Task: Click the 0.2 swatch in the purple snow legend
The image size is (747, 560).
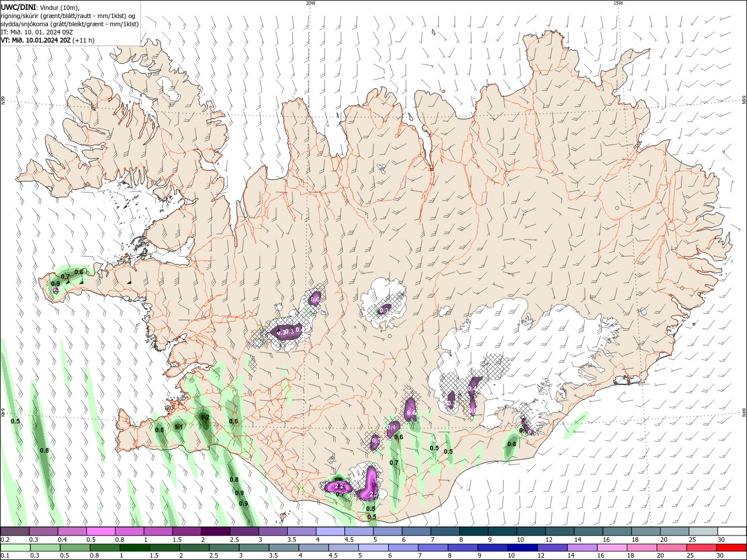Action: tap(15, 531)
